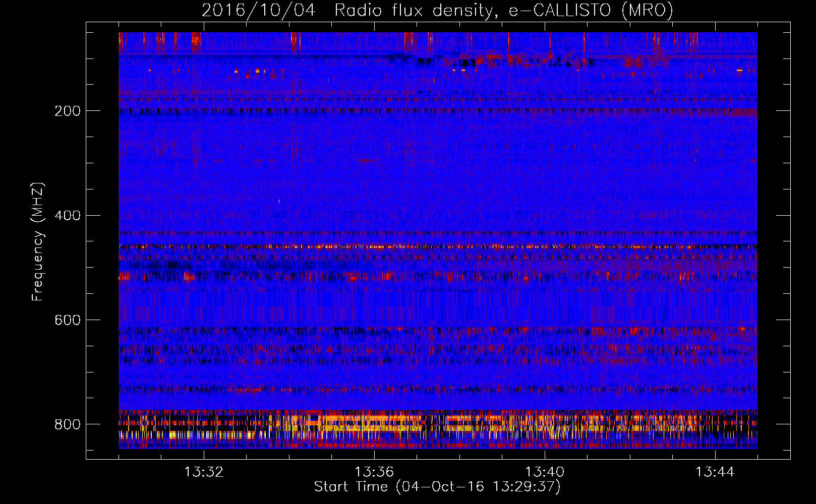816x504 pixels.
Task: Click the 13:32 time tick label
Action: 204,472
